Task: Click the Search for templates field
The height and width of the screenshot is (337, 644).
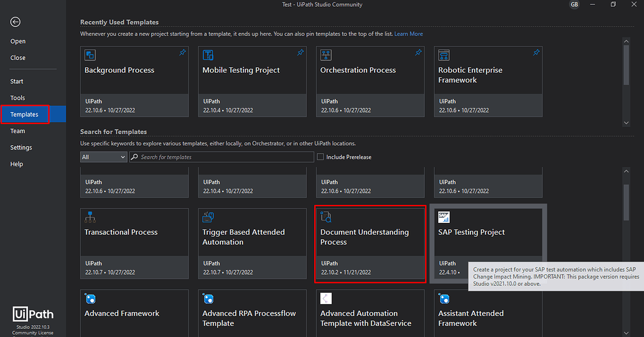Action: click(x=224, y=157)
